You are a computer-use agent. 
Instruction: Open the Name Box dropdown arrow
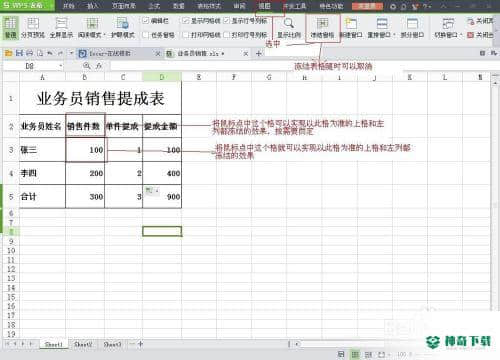[x=61, y=66]
